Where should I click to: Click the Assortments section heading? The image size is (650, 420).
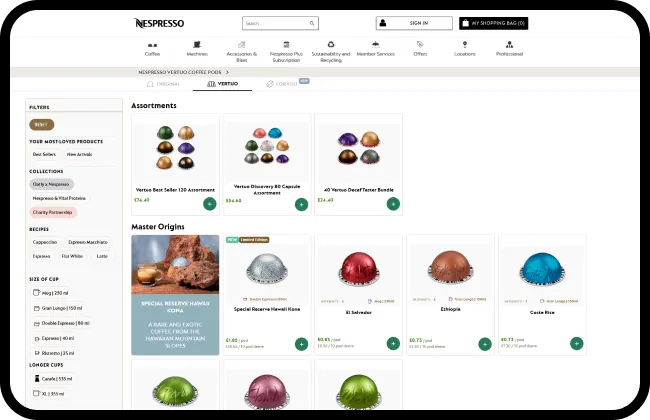pos(154,106)
